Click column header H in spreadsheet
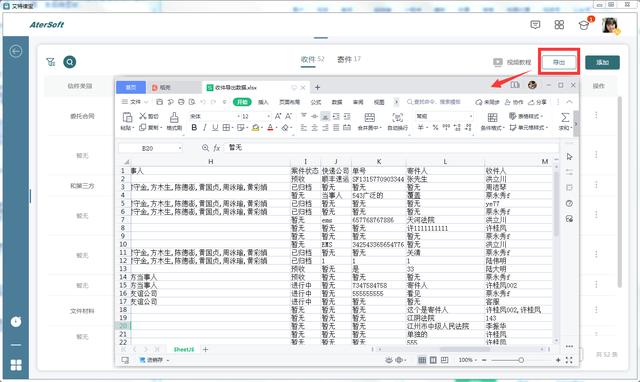 [211, 162]
